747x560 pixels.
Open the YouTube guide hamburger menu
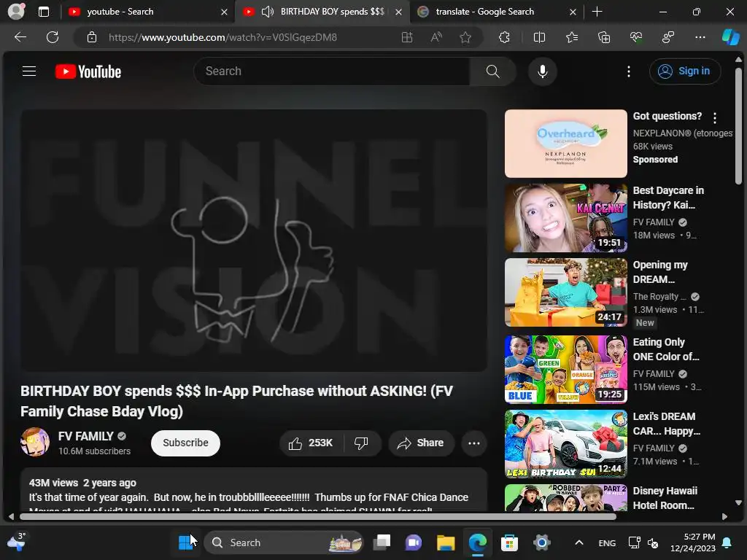[x=29, y=71]
